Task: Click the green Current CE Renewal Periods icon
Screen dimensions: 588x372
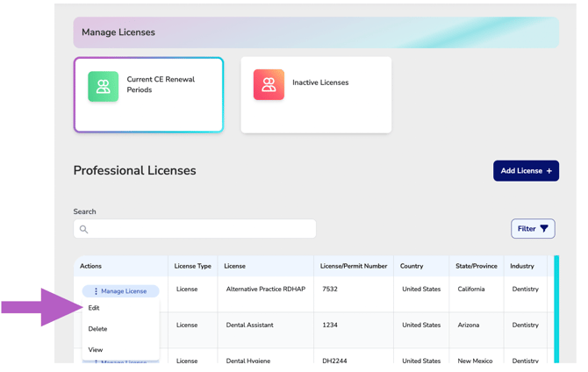Action: point(103,86)
